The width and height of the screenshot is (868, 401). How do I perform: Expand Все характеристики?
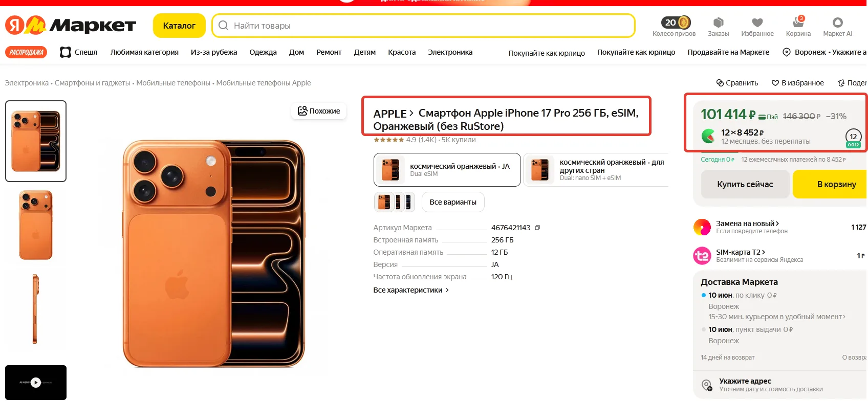(411, 290)
